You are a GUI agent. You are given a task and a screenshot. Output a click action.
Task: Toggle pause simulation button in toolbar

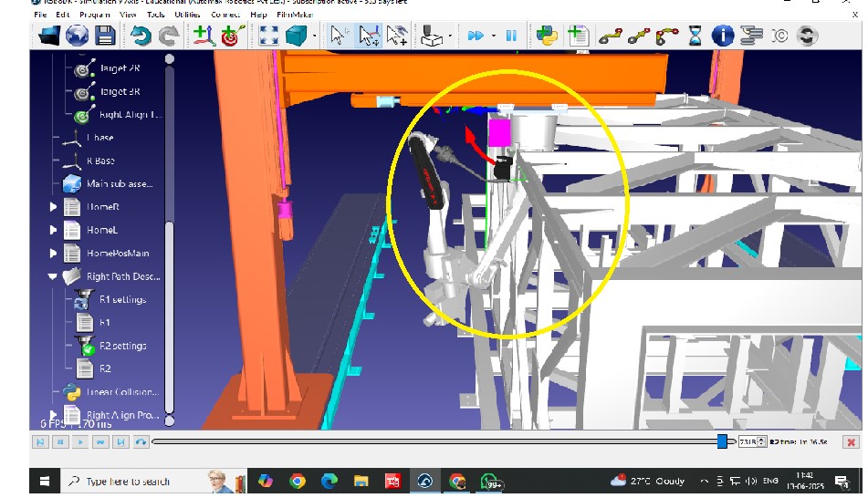[511, 36]
